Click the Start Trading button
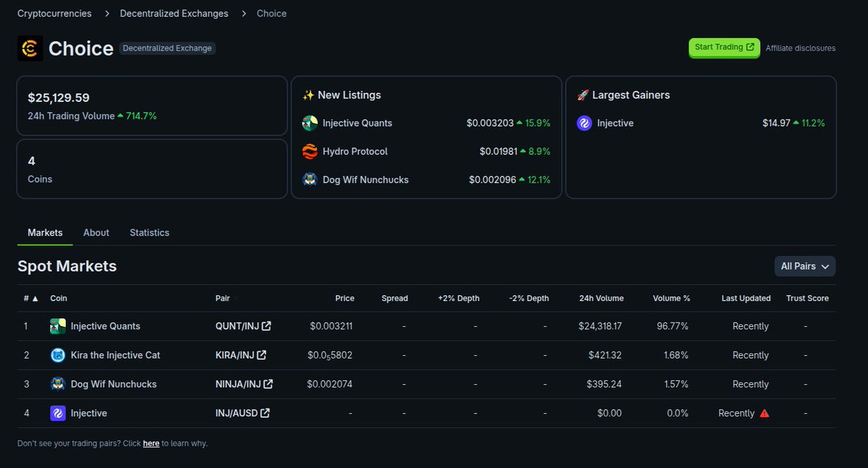868x468 pixels. click(x=724, y=48)
